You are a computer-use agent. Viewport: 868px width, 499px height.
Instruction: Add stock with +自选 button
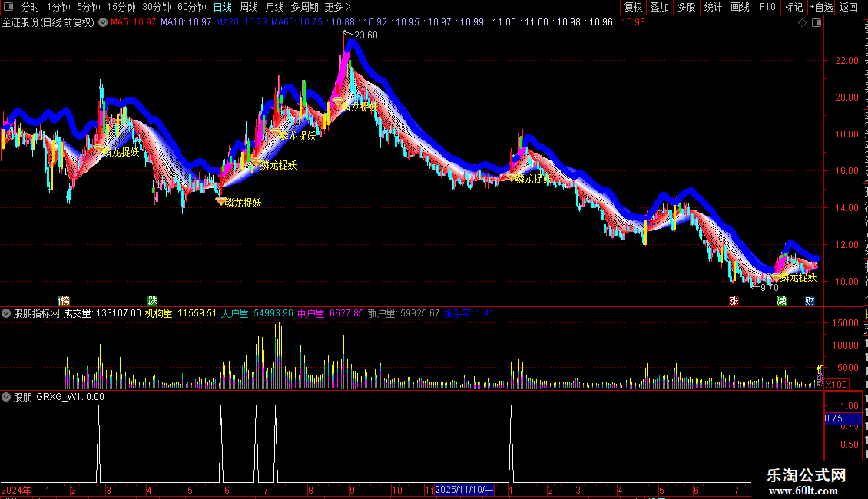click(x=821, y=7)
